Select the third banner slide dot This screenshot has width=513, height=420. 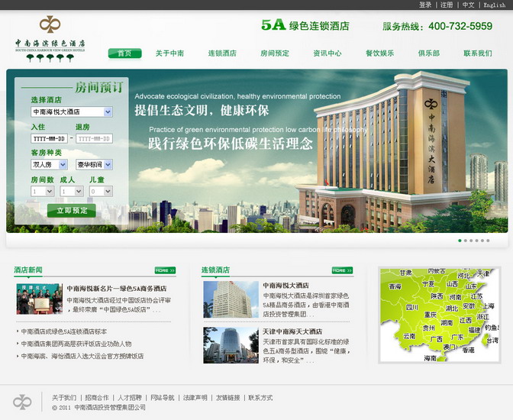pos(471,241)
